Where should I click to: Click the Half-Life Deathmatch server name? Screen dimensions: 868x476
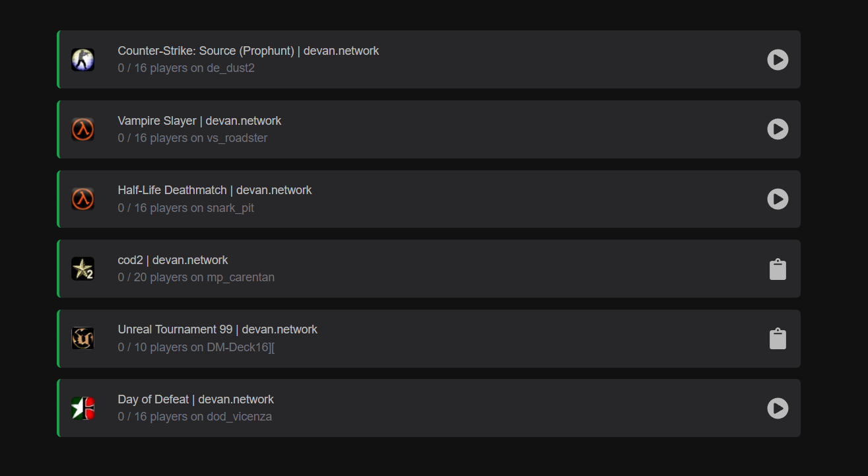215,190
